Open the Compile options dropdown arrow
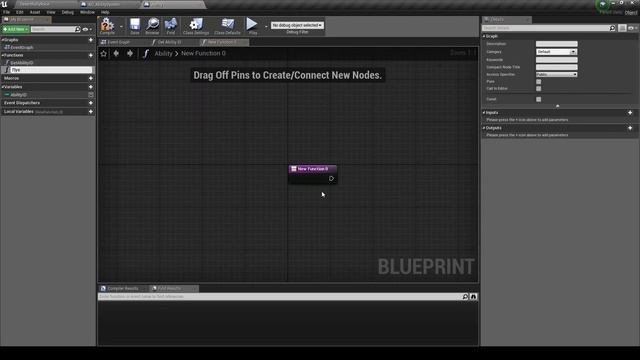This screenshot has height=360, width=640. click(121, 26)
